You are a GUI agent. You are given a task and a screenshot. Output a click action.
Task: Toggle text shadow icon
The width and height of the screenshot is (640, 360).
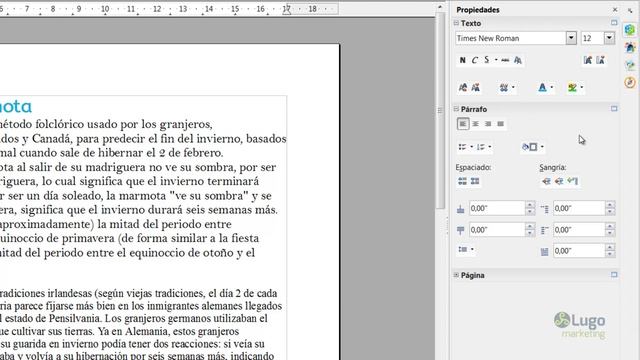coord(518,60)
